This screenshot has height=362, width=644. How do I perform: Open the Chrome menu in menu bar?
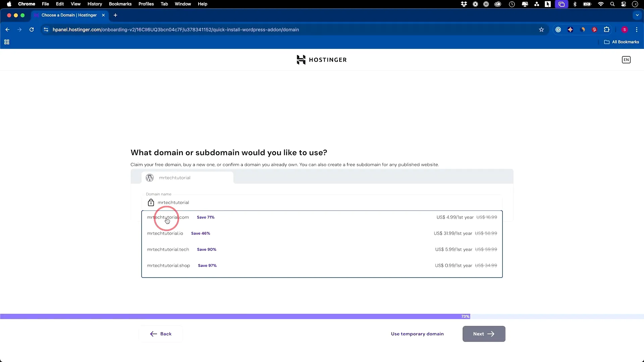coord(26,4)
